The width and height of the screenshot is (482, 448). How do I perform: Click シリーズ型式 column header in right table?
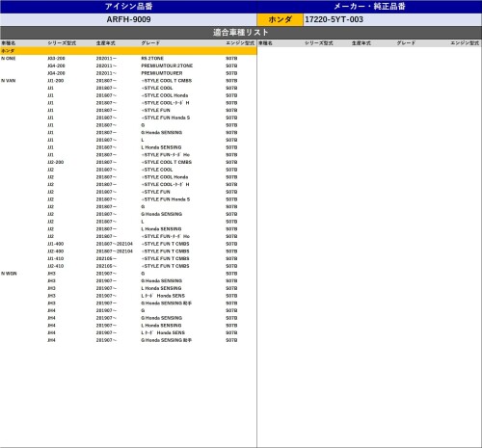[x=319, y=43]
